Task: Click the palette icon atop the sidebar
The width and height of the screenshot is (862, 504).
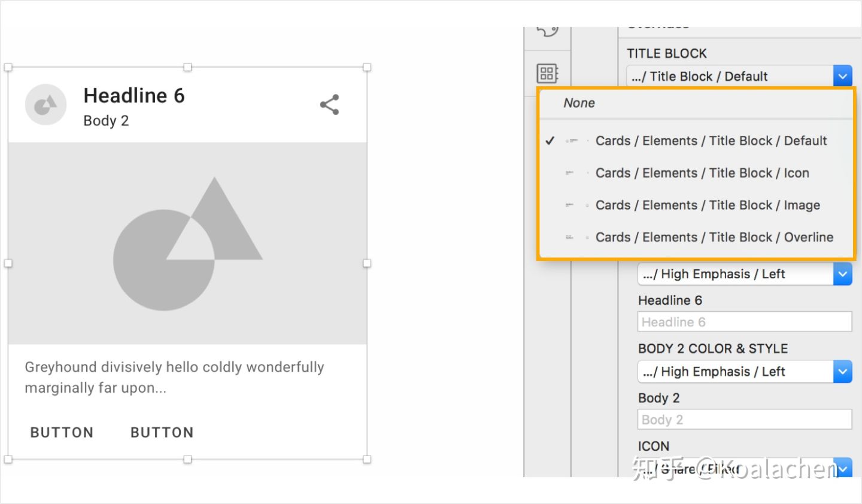Action: pyautogui.click(x=547, y=30)
